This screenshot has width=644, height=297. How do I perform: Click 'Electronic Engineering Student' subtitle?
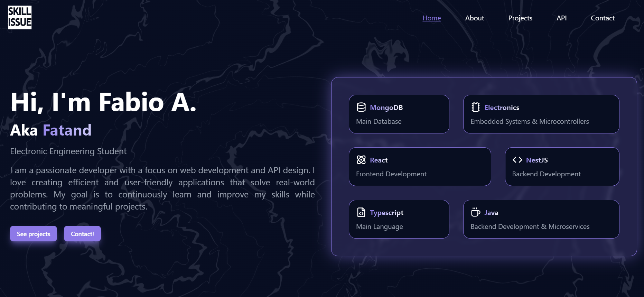pos(68,151)
